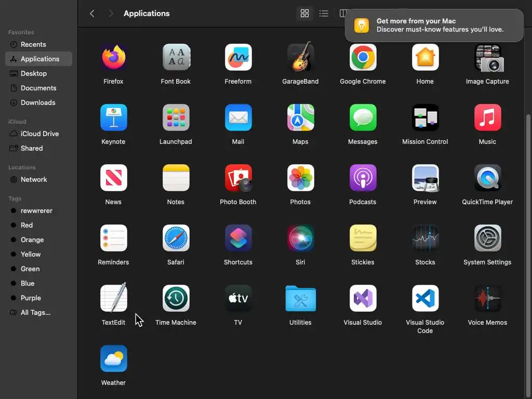This screenshot has height=399, width=532.
Task: Select the Siri app icon
Action: point(301,238)
